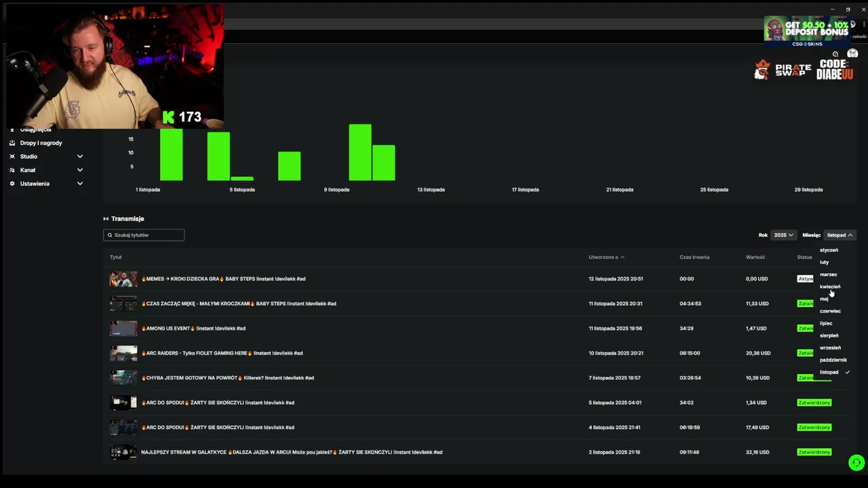Screen dimensions: 868x488
Task: Open the ARC DO SPODU stream from 5 listopada
Action: (x=218, y=403)
